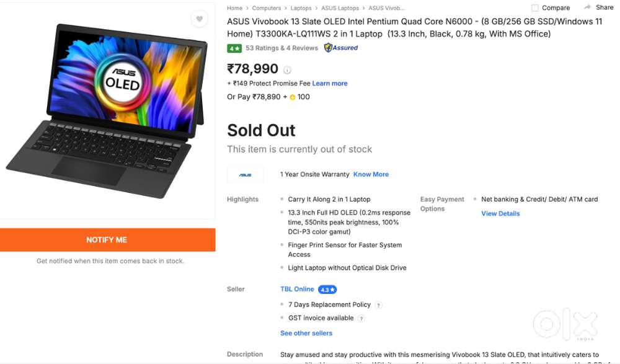Click the NOTIFY ME button
This screenshot has height=364, width=620.
[x=106, y=240]
